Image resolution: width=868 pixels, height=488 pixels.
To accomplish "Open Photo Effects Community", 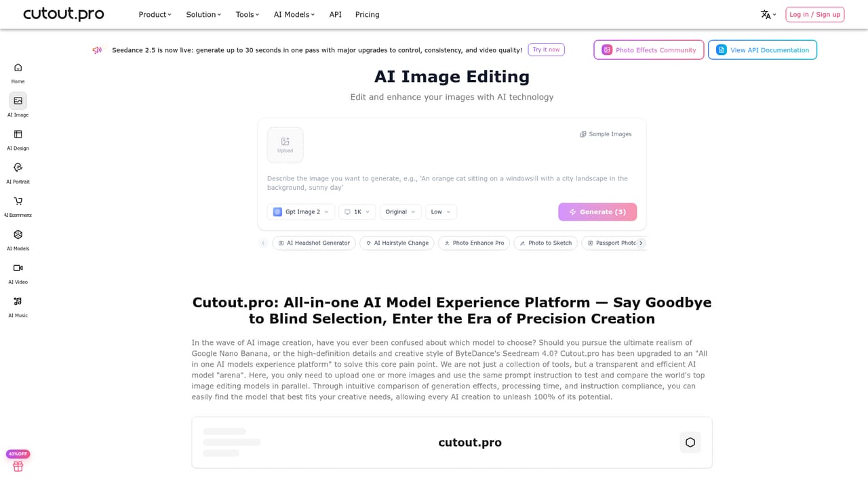I will coord(649,50).
